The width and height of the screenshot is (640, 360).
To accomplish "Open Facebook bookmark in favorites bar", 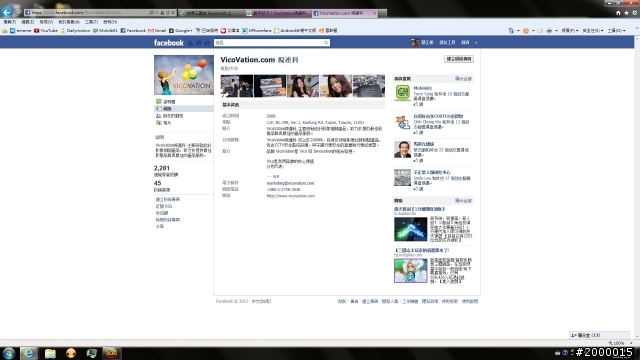I will tap(133, 31).
